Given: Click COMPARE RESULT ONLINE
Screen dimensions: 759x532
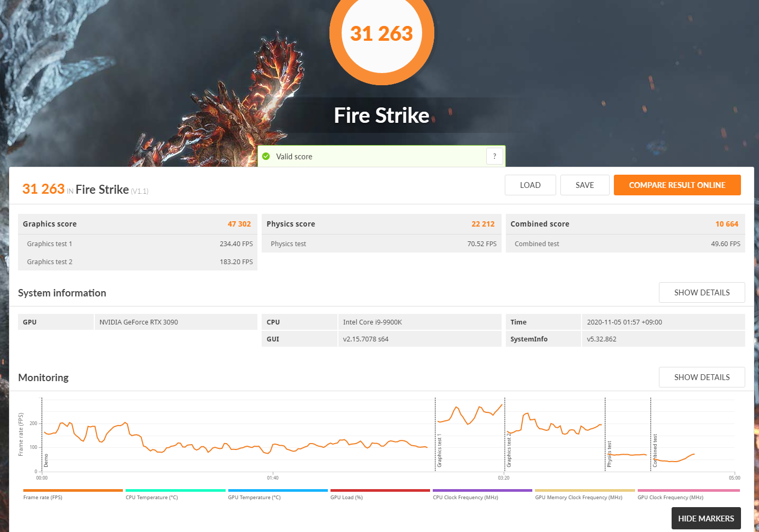Looking at the screenshot, I should 677,185.
